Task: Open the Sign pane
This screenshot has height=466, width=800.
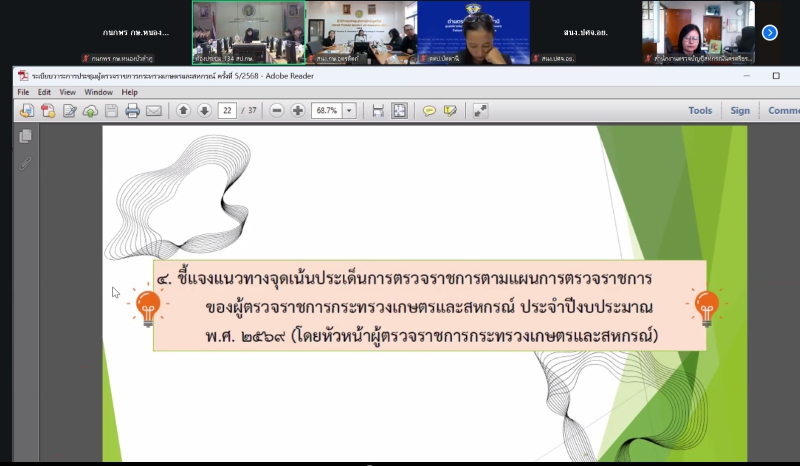Action: (740, 111)
